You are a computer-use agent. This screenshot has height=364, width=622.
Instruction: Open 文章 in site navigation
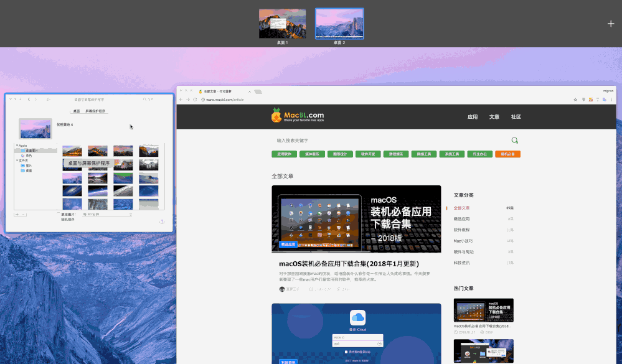coord(494,117)
